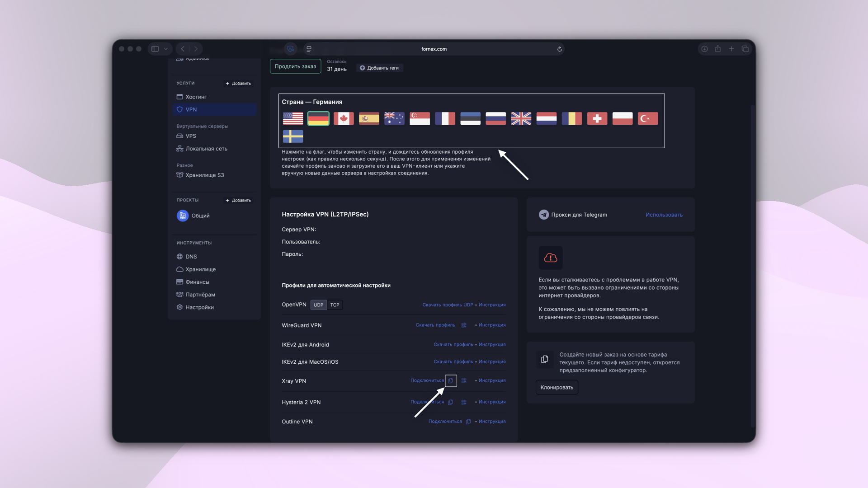868x488 pixels.
Task: Click the Продлить заказ button
Action: click(x=295, y=66)
